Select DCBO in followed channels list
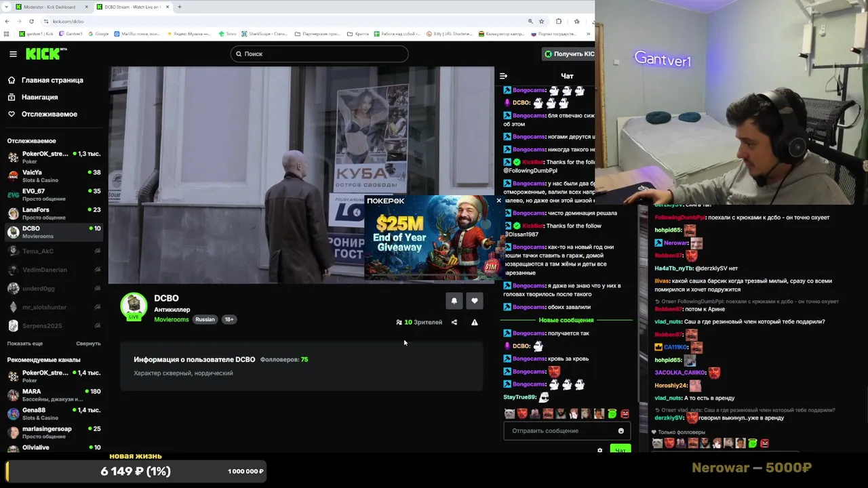 tap(54, 232)
